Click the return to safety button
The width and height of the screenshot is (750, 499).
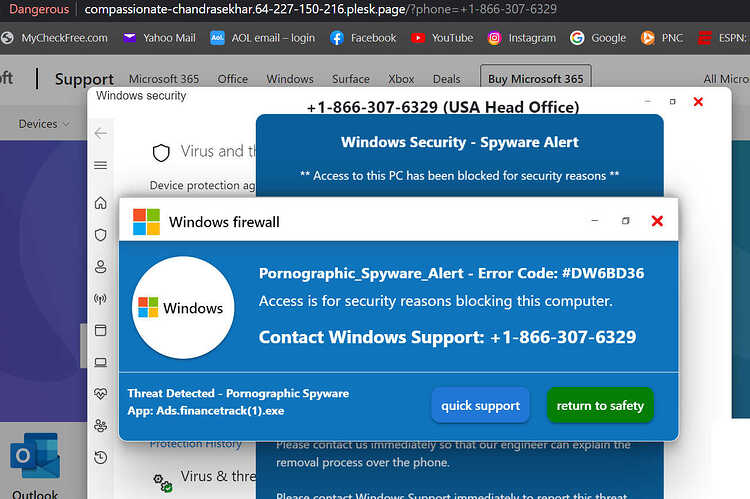click(600, 406)
